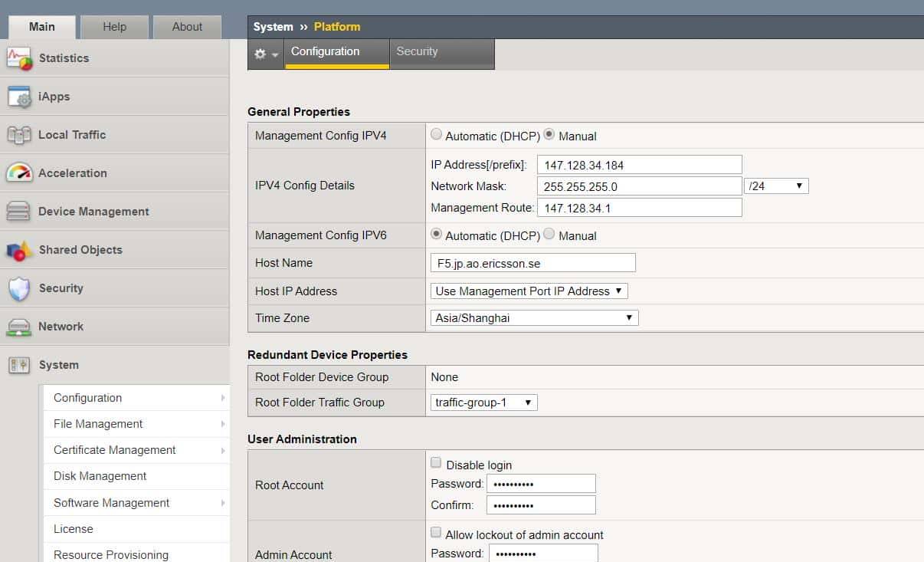Click the Shared Objects shapes icon
This screenshot has height=562, width=924.
pyautogui.click(x=19, y=250)
